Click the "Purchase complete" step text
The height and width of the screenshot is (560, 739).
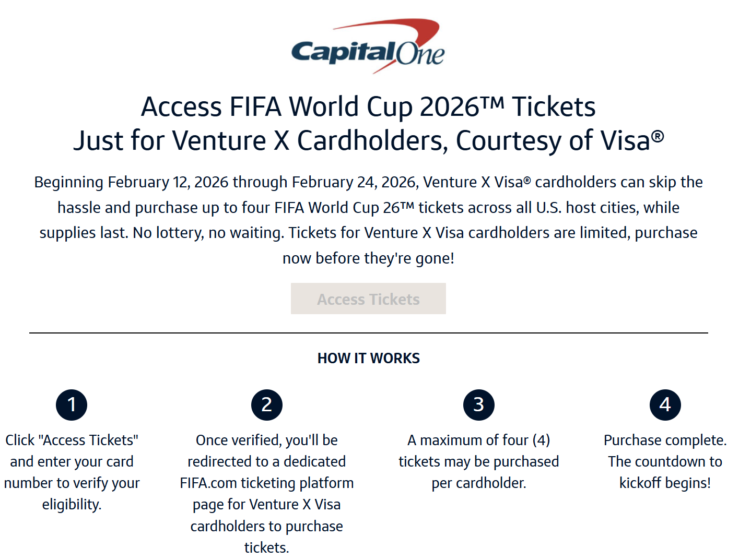[x=665, y=440]
